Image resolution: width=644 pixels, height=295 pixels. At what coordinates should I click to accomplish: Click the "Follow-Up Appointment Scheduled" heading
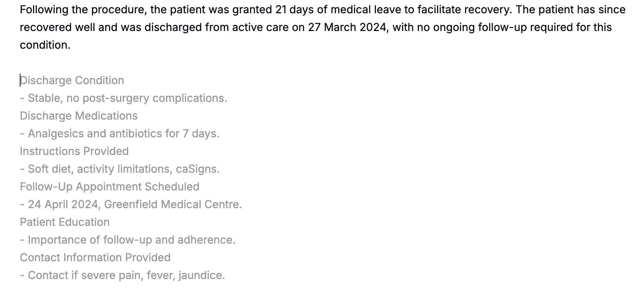pos(109,187)
